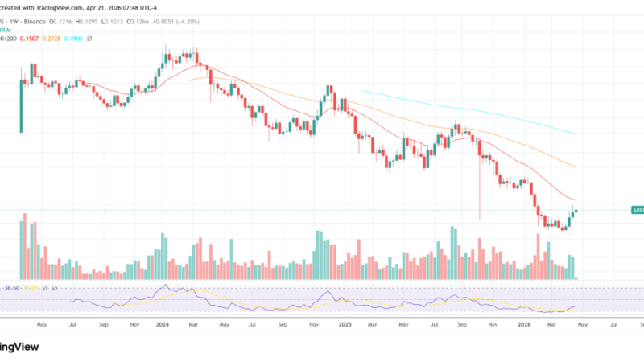644x362 pixels.
Task: Select the latest green weekly candle
Action: [576, 210]
